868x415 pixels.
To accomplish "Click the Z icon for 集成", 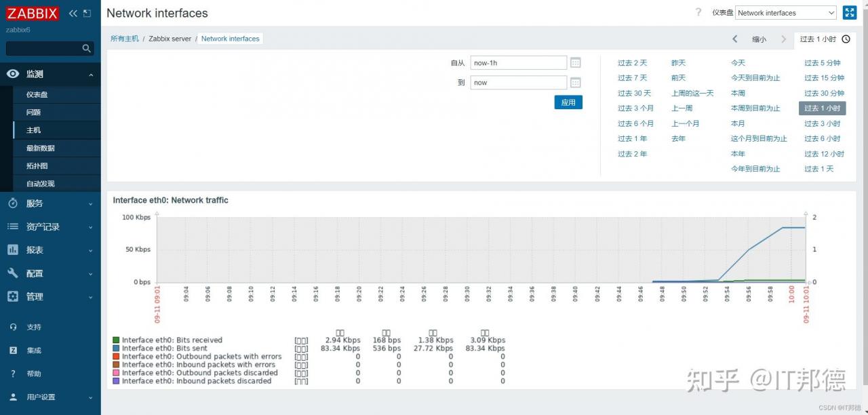I will tap(13, 350).
